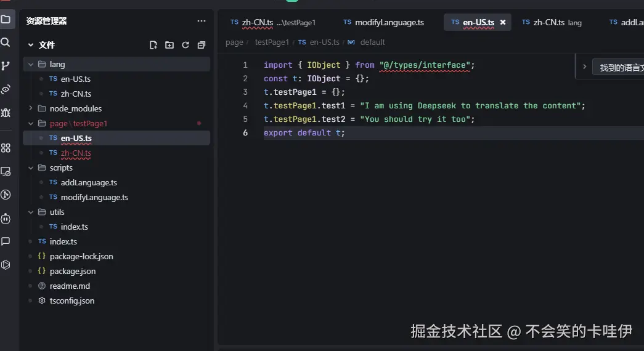Switch to zh-CN.ts lang tab

(x=552, y=23)
